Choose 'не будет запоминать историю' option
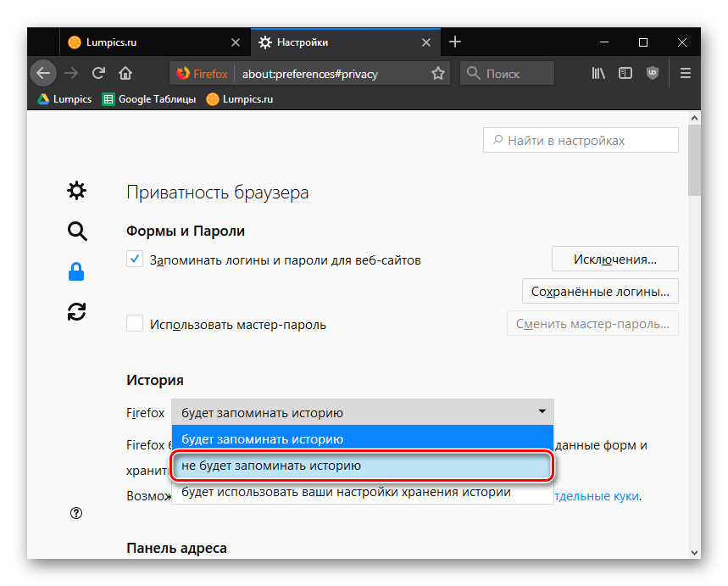Image resolution: width=728 pixels, height=586 pixels. tap(363, 466)
